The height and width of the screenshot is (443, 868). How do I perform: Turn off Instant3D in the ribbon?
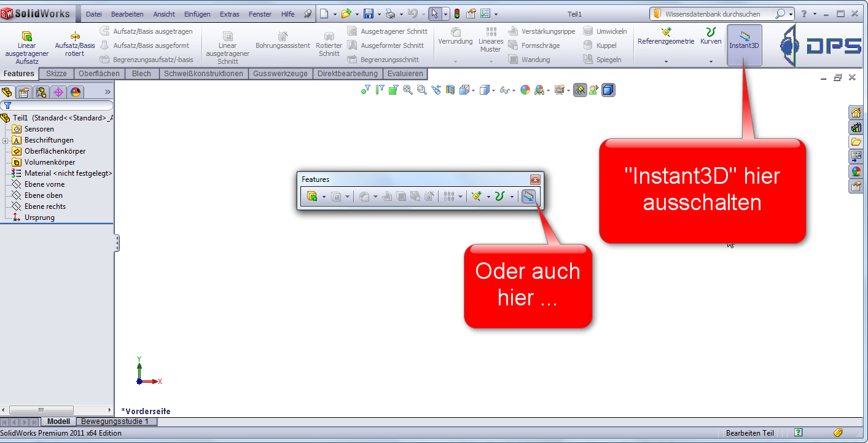tap(744, 45)
